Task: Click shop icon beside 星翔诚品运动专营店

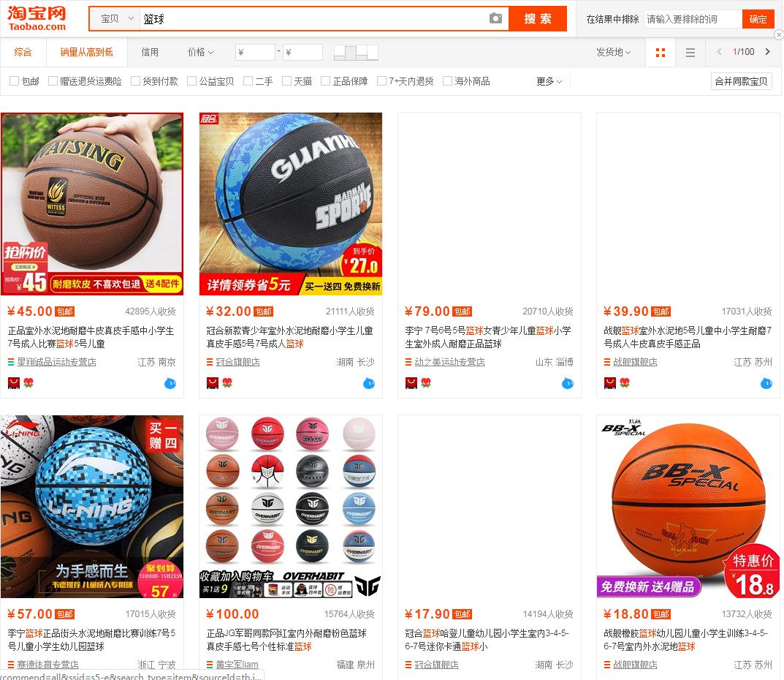Action: click(x=11, y=362)
